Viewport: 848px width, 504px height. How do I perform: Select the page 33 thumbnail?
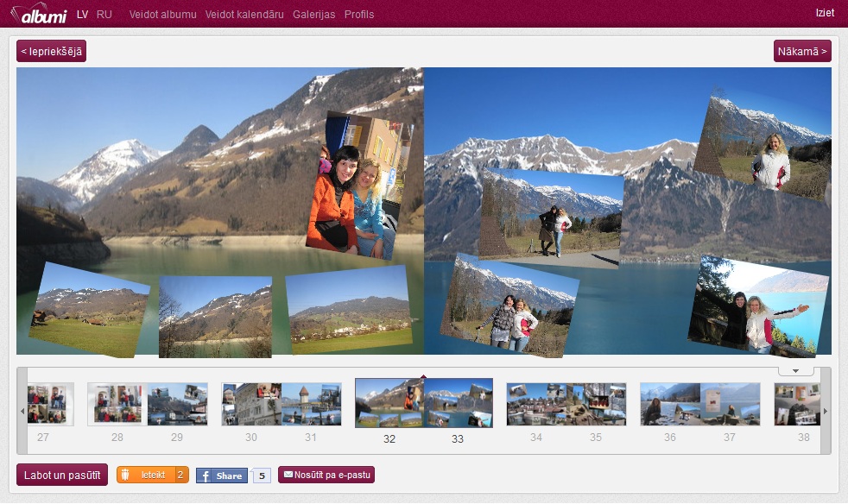tap(459, 403)
